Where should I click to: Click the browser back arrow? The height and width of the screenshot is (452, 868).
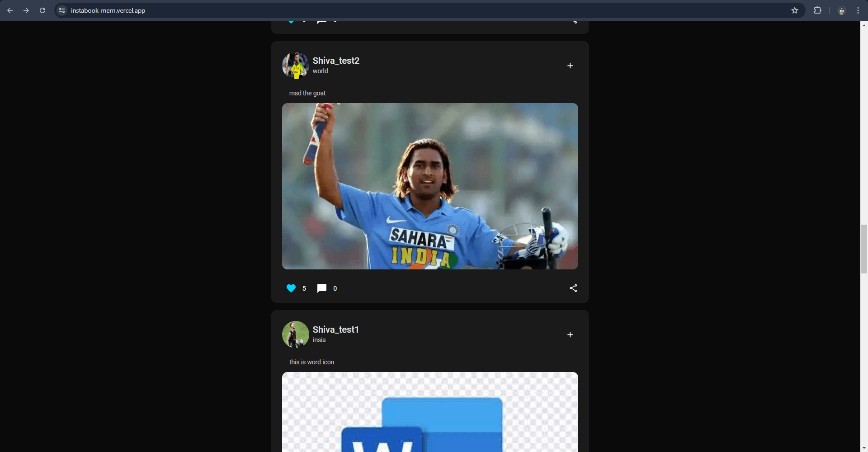click(10, 10)
